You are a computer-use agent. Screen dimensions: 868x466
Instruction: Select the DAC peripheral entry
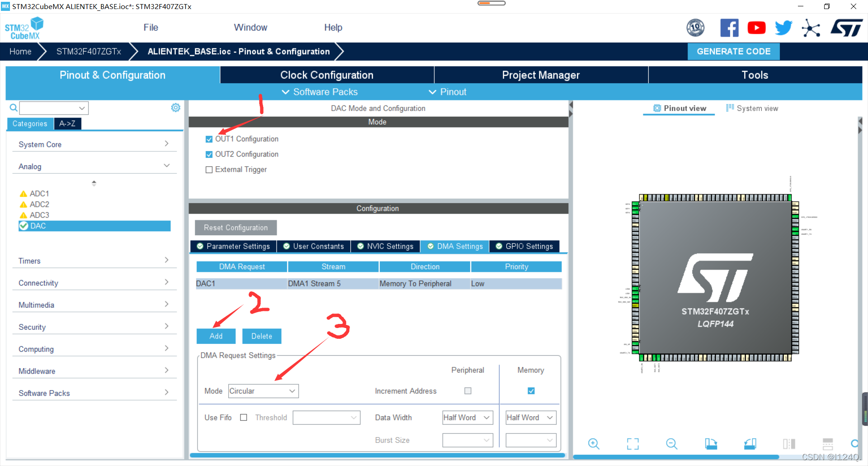point(94,226)
